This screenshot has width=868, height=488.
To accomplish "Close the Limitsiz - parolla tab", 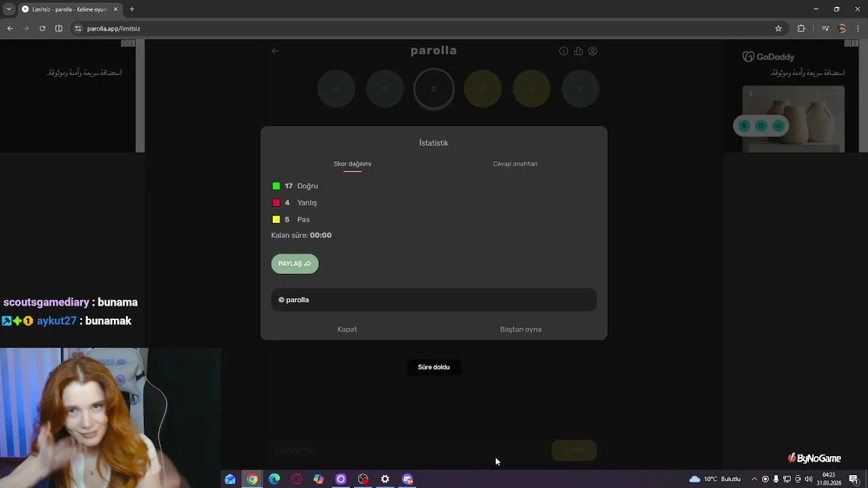I will pyautogui.click(x=115, y=9).
